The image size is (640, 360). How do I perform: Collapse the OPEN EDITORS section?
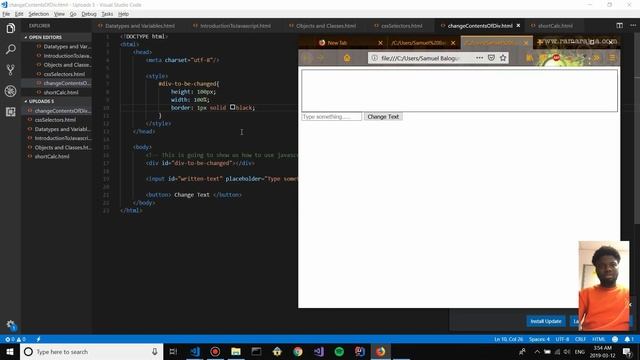(x=45, y=37)
